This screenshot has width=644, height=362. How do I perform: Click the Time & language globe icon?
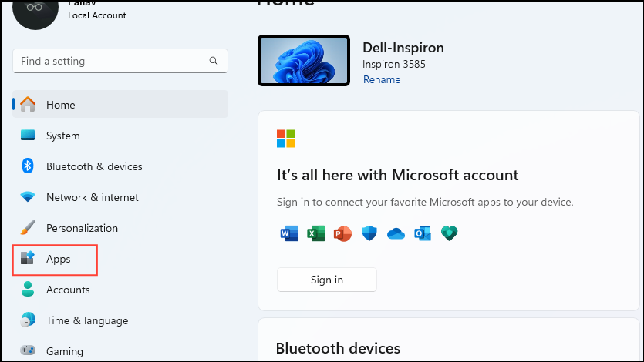[28, 320]
